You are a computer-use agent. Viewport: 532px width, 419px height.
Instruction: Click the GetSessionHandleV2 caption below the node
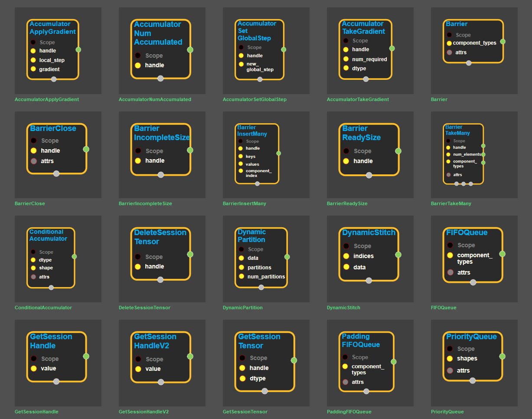tap(144, 412)
